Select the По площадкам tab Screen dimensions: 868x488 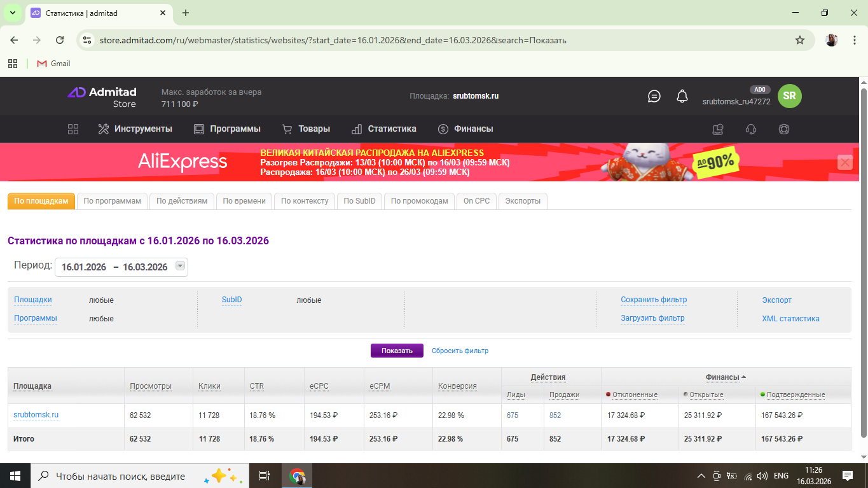click(x=41, y=201)
